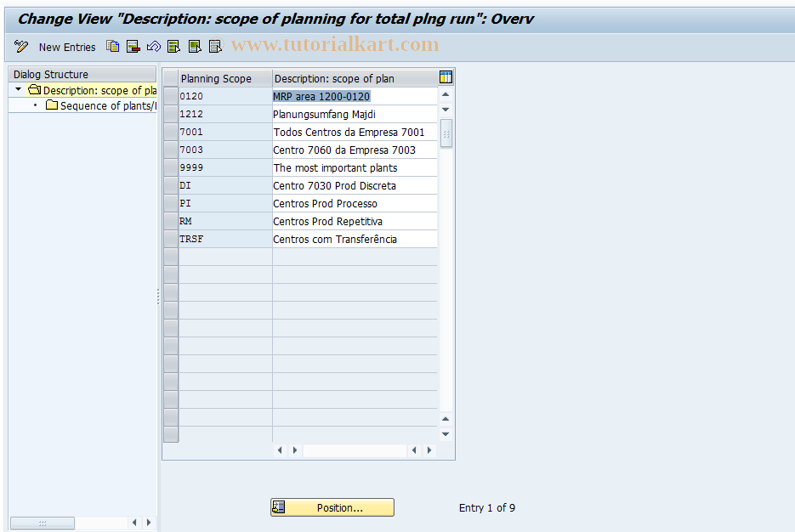Click the Deselect All toolbar icon
The height and width of the screenshot is (532, 795).
tap(215, 47)
